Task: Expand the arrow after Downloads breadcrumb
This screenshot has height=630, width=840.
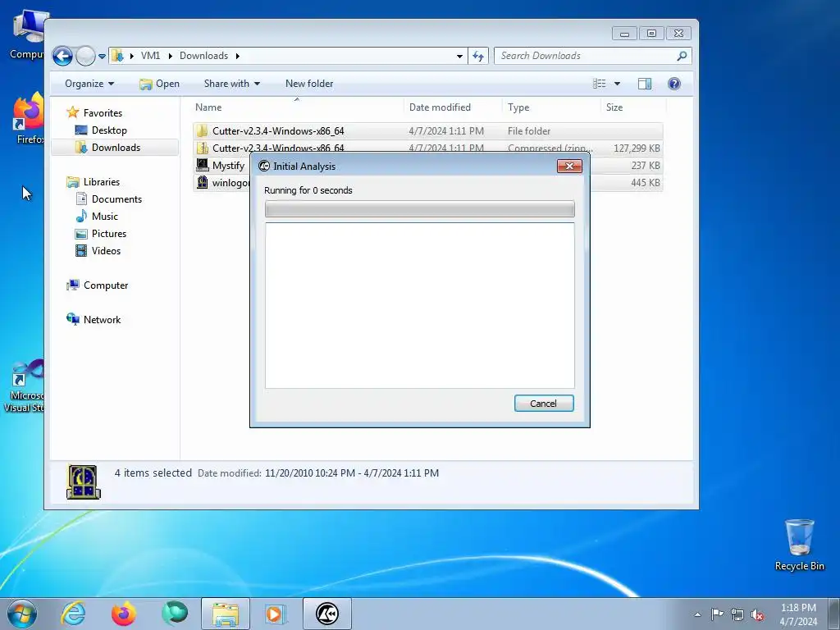Action: click(237, 56)
